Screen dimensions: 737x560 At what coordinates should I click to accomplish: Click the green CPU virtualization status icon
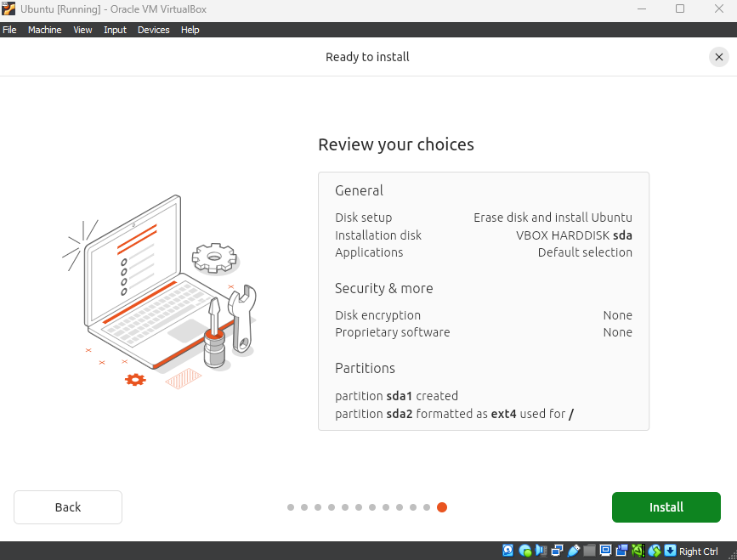[x=638, y=551]
